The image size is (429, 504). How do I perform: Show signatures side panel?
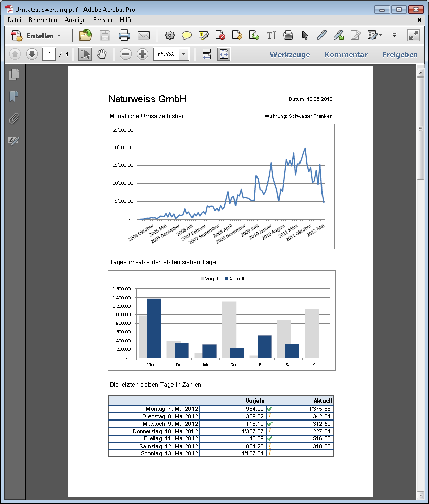coord(14,140)
